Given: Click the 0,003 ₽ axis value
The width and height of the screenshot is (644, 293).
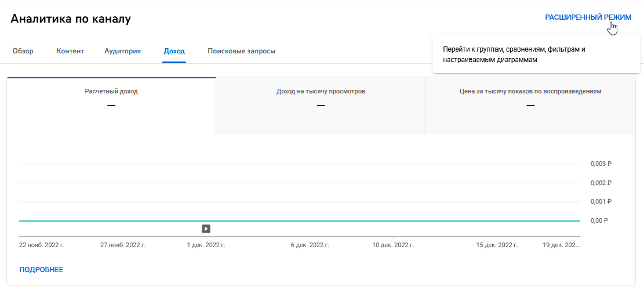Looking at the screenshot, I should pos(601,164).
